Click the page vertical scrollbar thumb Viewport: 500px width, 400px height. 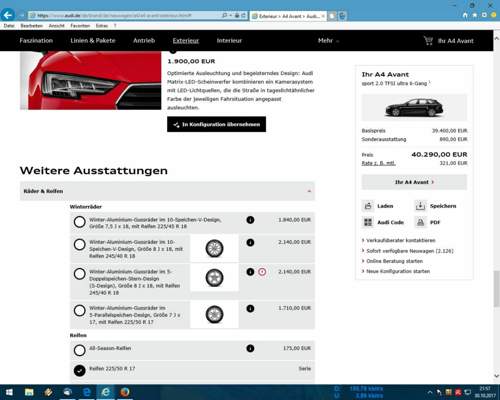(x=496, y=289)
